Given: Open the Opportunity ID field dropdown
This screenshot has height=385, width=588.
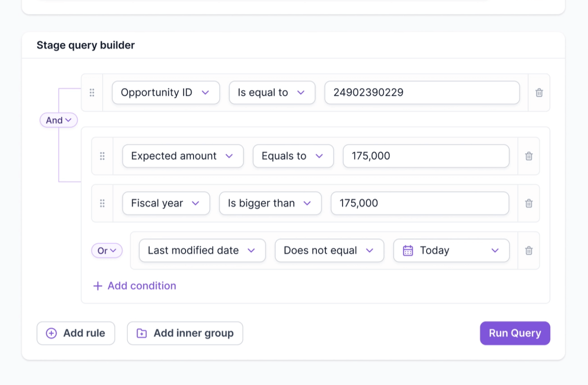Looking at the screenshot, I should (166, 92).
